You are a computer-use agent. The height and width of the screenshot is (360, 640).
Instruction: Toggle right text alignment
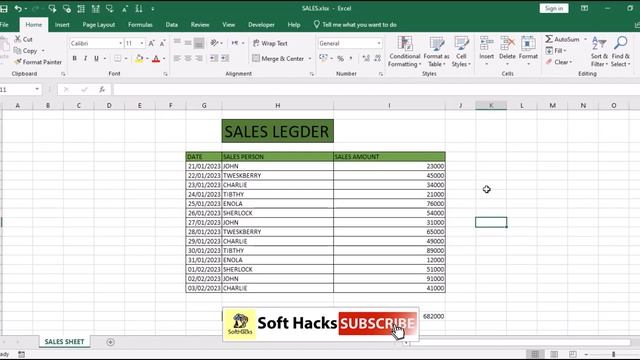199,58
